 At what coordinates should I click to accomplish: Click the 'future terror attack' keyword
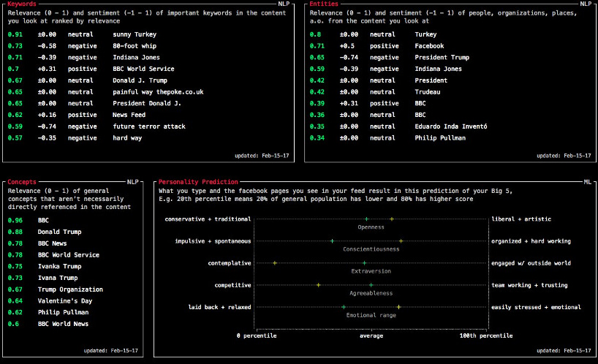click(x=148, y=126)
